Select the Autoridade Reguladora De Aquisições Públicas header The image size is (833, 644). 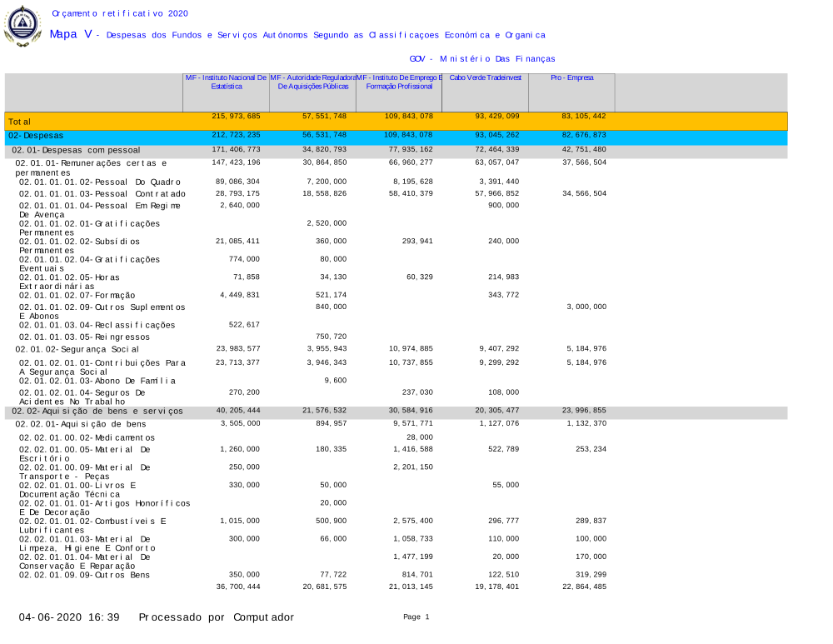tap(312, 82)
